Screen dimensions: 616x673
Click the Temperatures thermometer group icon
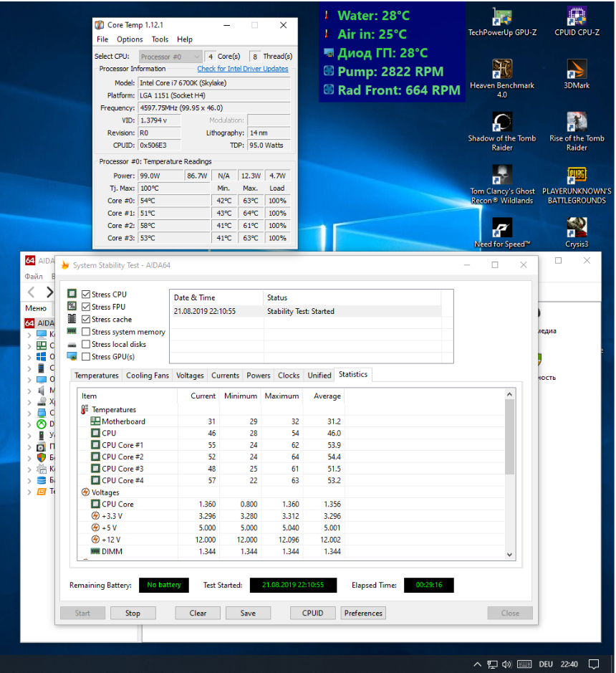pos(85,409)
